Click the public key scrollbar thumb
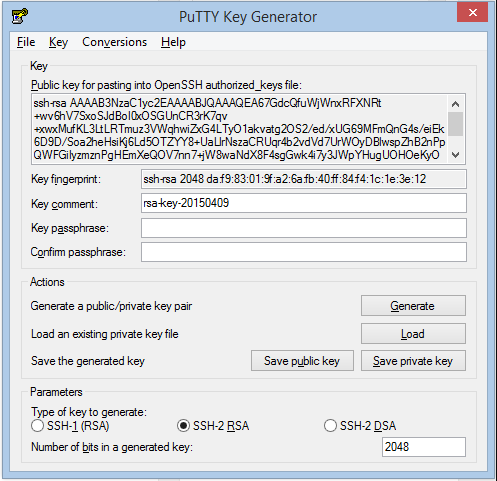This screenshot has height=481, width=497. tap(455, 124)
